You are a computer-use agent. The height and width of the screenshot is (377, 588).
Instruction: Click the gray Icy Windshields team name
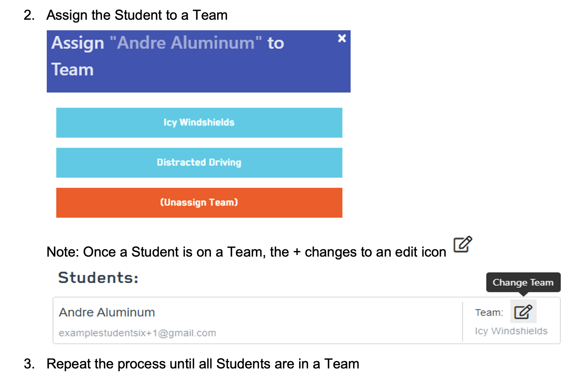tap(511, 331)
